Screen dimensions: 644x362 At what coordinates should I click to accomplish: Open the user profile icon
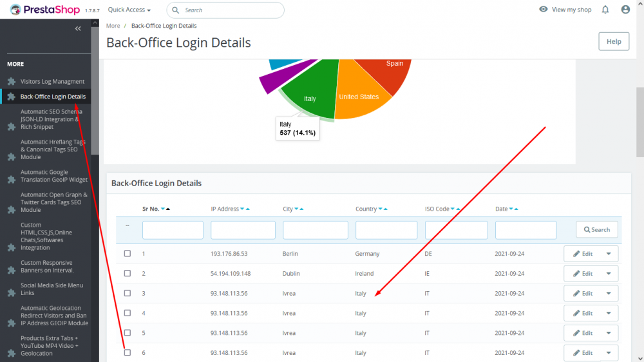click(x=625, y=10)
